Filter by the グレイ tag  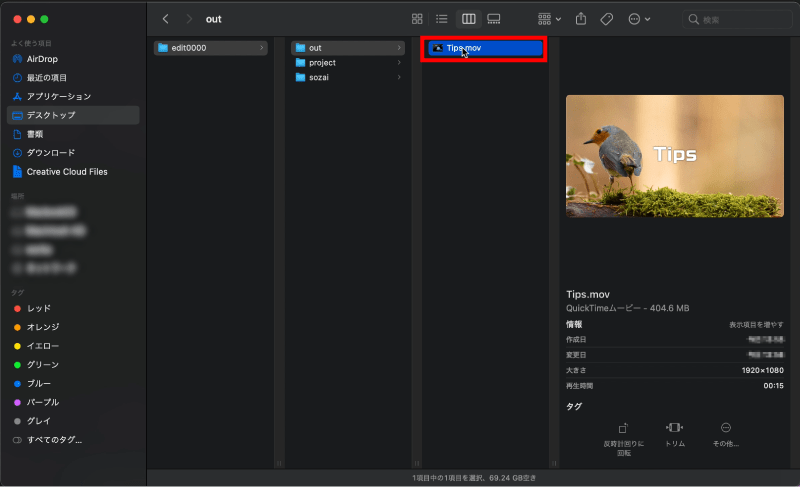click(x=73, y=421)
